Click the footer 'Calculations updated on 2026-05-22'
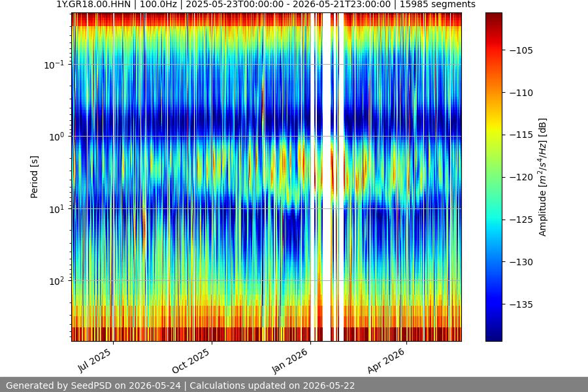The image size is (588, 392). [272, 385]
